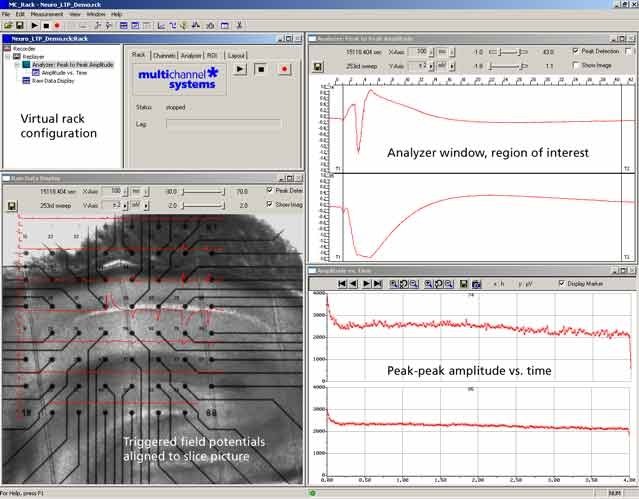Image resolution: width=639 pixels, height=499 pixels.
Task: Step forward one point in Amplitude plot
Action: click(366, 284)
